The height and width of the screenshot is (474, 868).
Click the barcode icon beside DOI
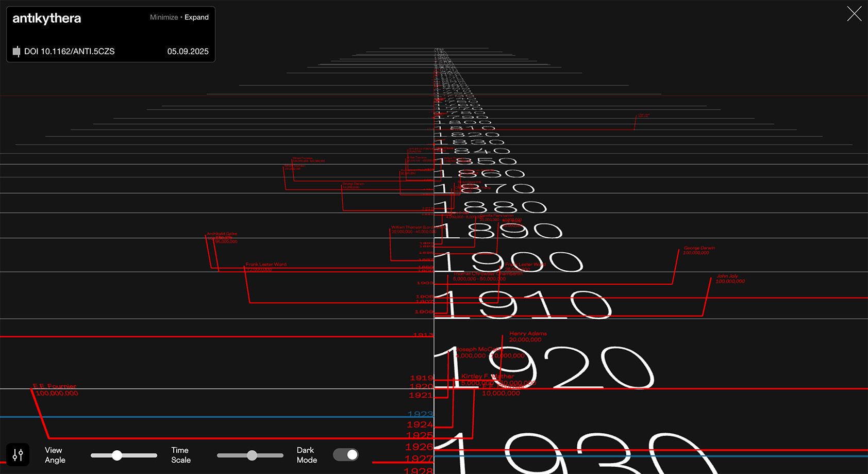(16, 51)
